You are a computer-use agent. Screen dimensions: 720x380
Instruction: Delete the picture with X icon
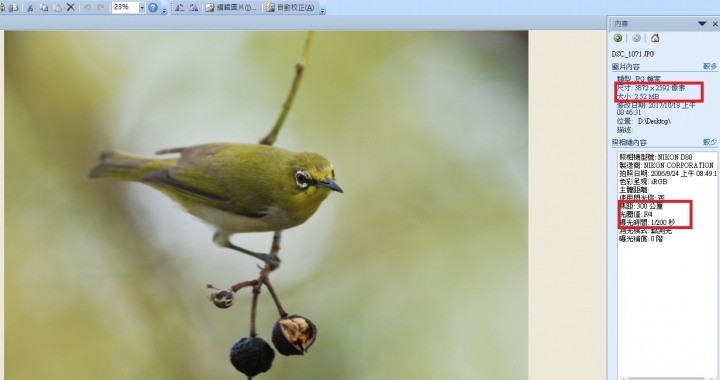pyautogui.click(x=70, y=7)
